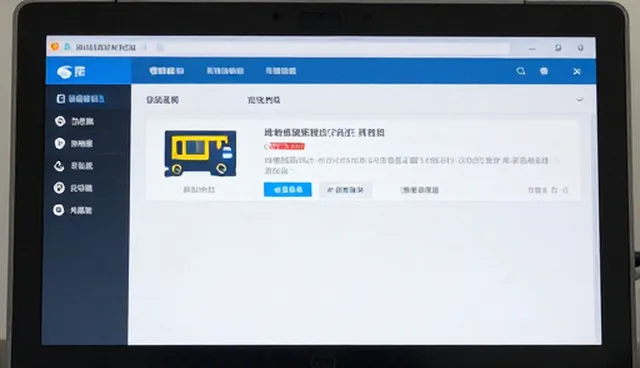Click the small icon beside the card's last corner icon
Viewport: 640px width, 368px height.
(x=554, y=190)
